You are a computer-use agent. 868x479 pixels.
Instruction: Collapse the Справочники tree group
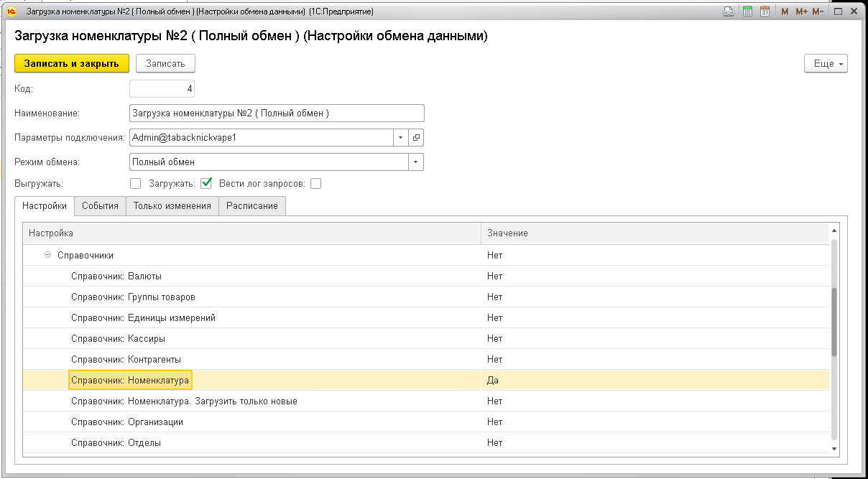[47, 255]
